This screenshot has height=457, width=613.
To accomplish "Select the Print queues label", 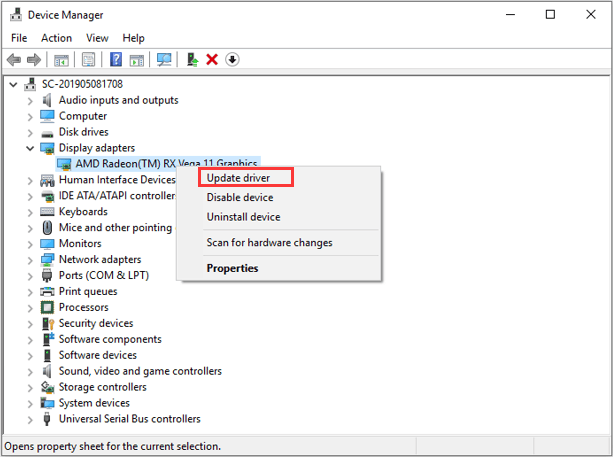I will point(88,291).
